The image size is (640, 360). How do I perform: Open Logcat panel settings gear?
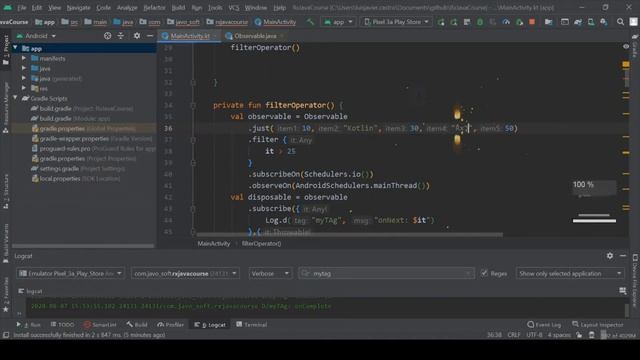(x=610, y=256)
